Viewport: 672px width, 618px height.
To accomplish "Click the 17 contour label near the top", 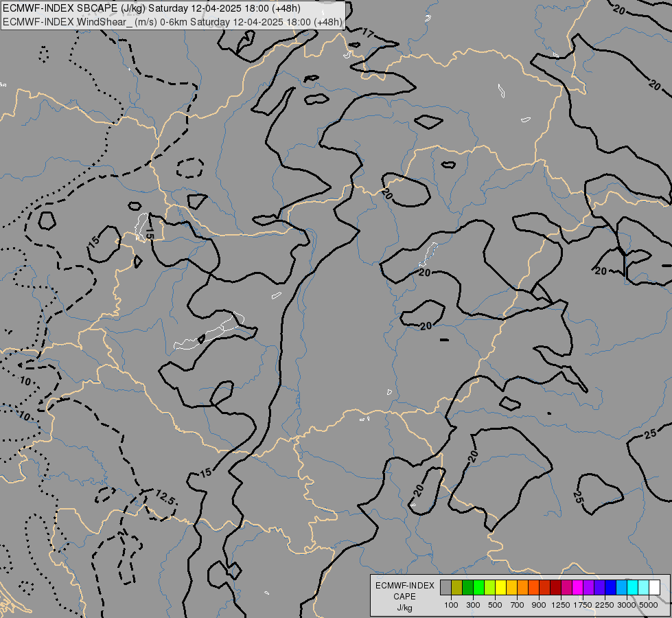I will 368,33.
